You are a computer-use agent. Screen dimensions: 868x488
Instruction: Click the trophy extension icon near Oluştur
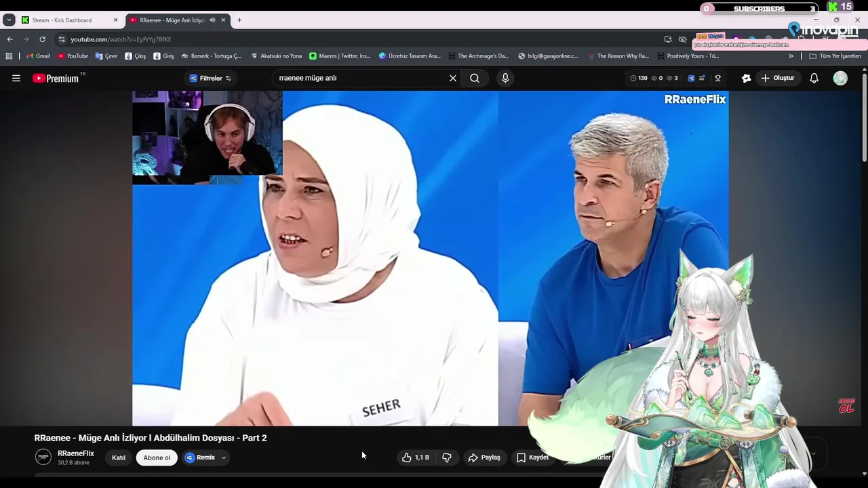pyautogui.click(x=717, y=78)
